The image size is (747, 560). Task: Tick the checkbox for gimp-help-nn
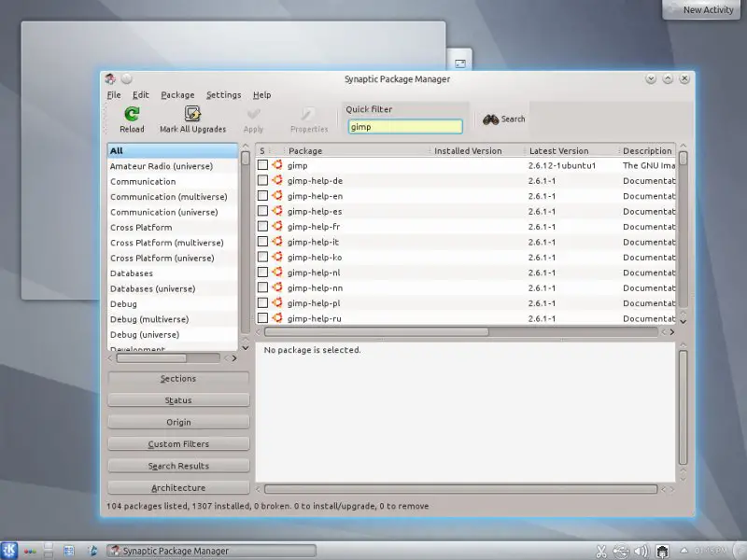point(262,287)
